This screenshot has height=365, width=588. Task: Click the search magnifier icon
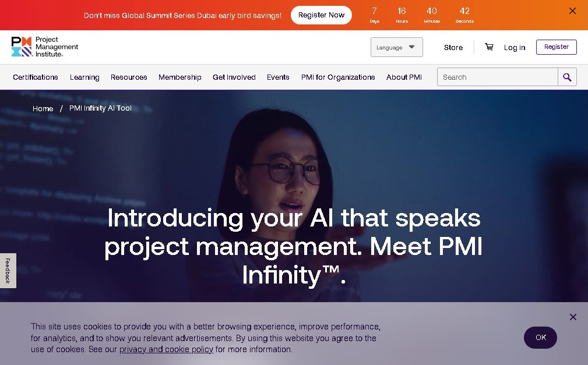click(567, 77)
